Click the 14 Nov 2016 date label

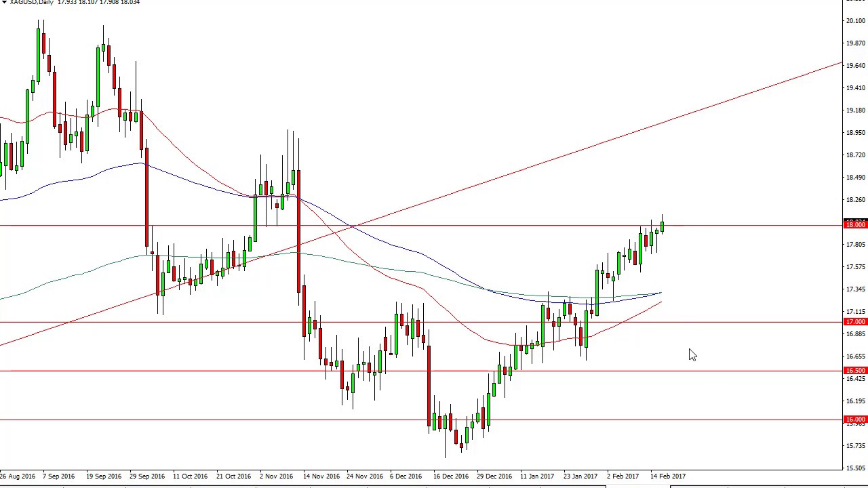click(321, 476)
